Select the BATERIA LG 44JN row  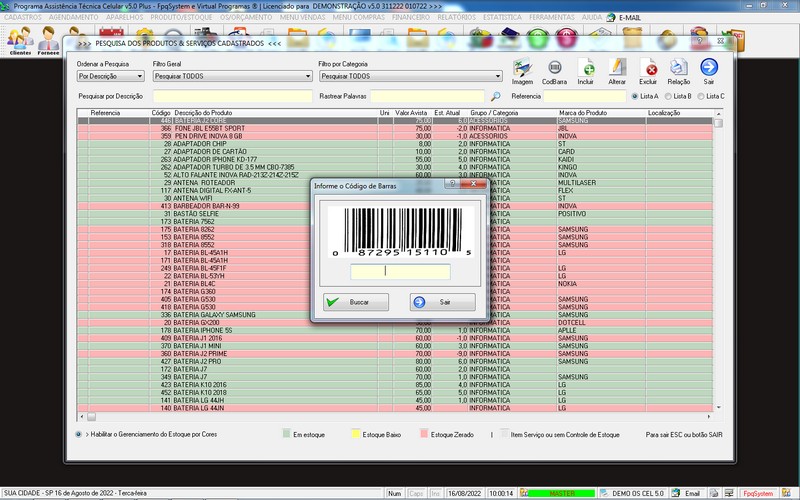coord(395,408)
